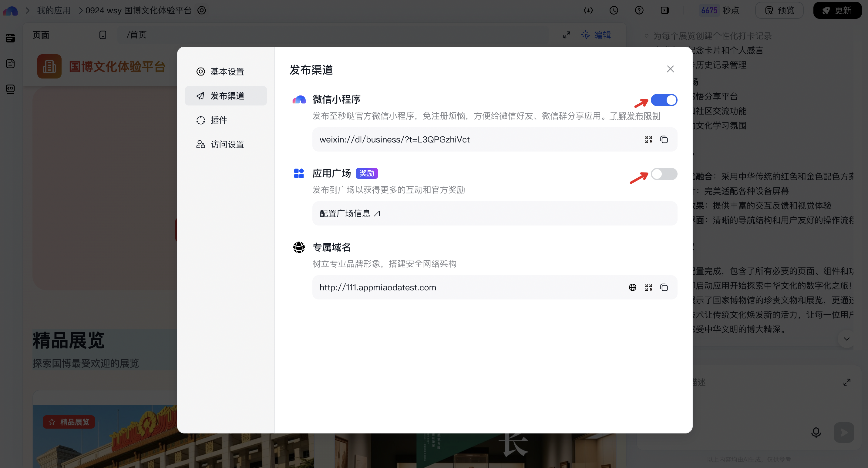Open the second left sidebar data icon
Image resolution: width=868 pixels, height=468 pixels.
click(10, 64)
